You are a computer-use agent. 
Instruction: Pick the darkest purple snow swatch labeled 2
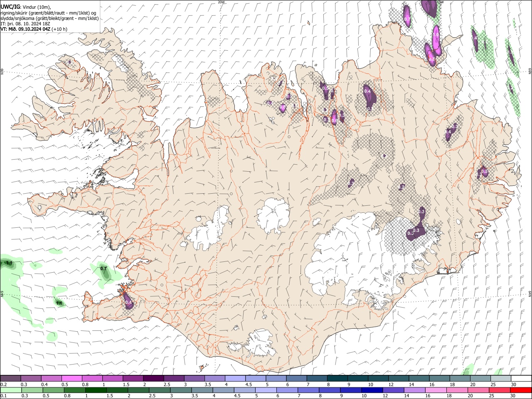[x=153, y=379]
